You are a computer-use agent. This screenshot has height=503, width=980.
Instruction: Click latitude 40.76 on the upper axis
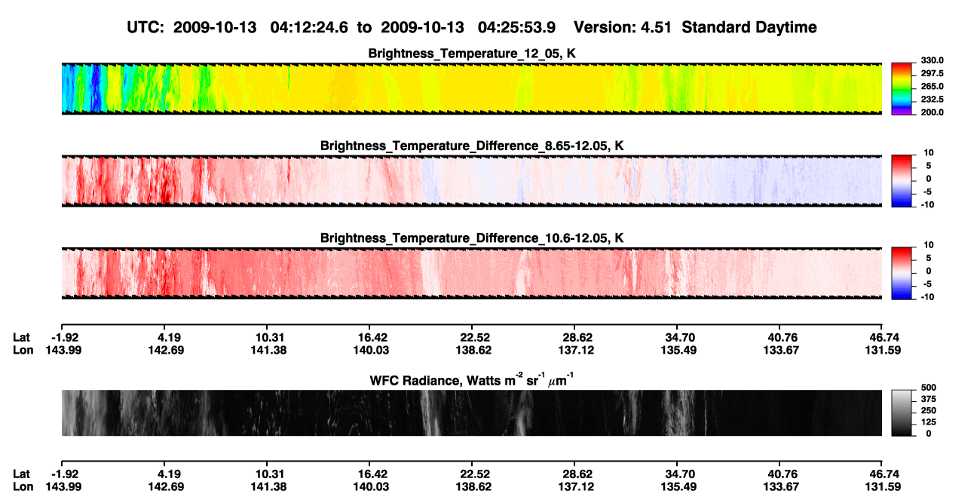pos(780,337)
